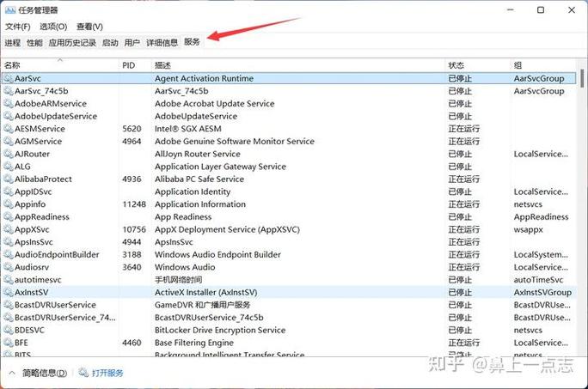Click the AppReadiness group cell

coord(541,217)
